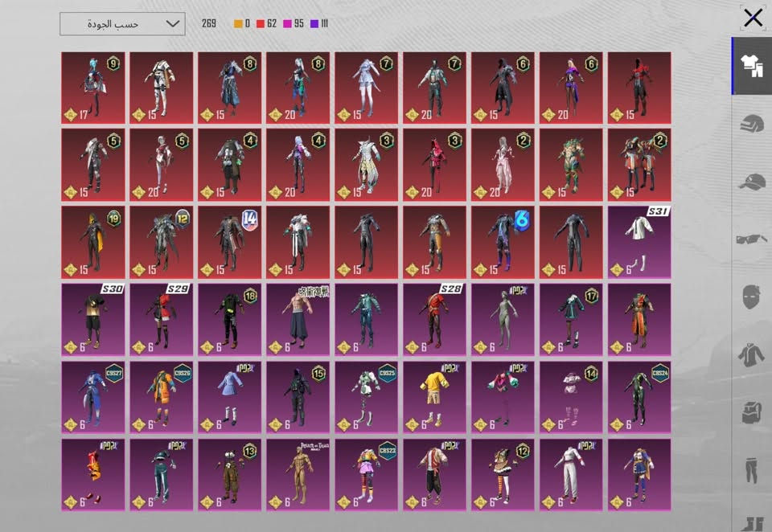Select the helmet category icon in sidebar
The height and width of the screenshot is (532, 772).
pos(751,122)
